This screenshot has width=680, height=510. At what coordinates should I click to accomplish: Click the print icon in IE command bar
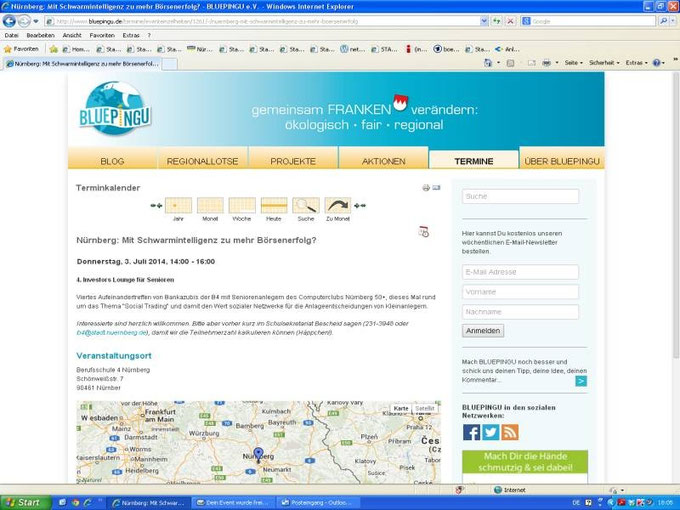(x=546, y=63)
